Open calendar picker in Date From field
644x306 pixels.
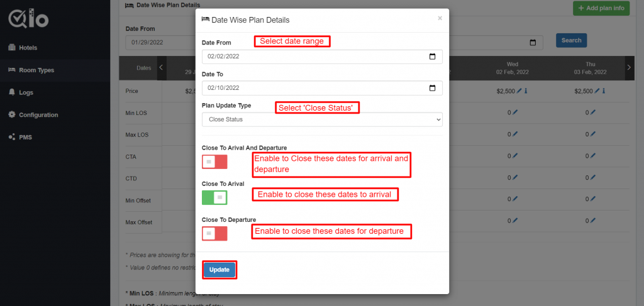point(432,57)
